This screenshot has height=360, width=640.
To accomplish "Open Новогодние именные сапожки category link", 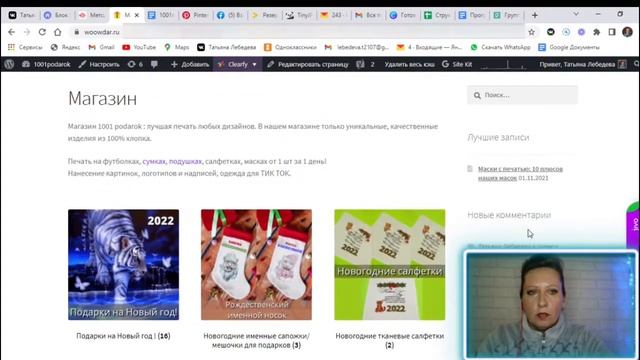I will [256, 340].
